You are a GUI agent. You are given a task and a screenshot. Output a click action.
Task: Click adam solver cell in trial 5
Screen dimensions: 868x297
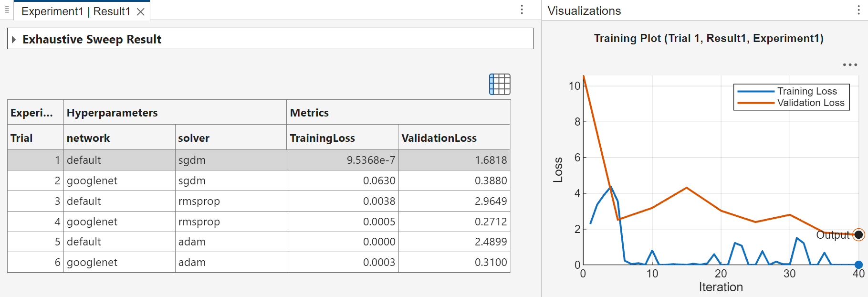(x=231, y=242)
